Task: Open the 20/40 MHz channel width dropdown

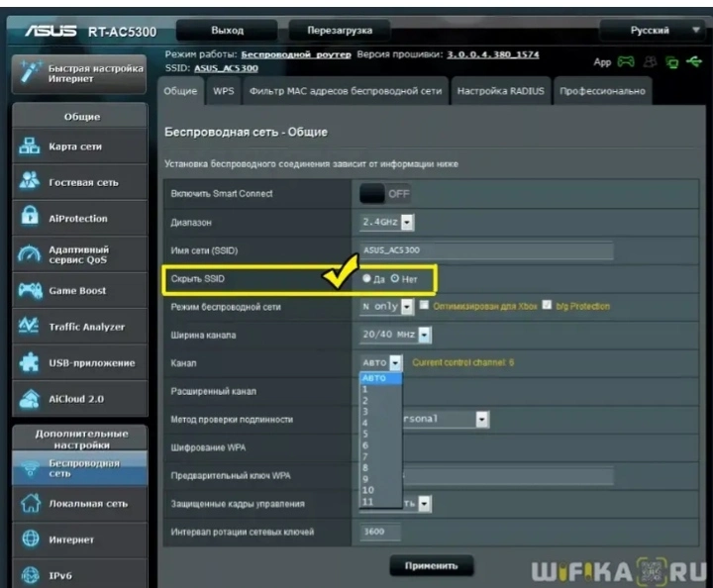Action: tap(395, 335)
